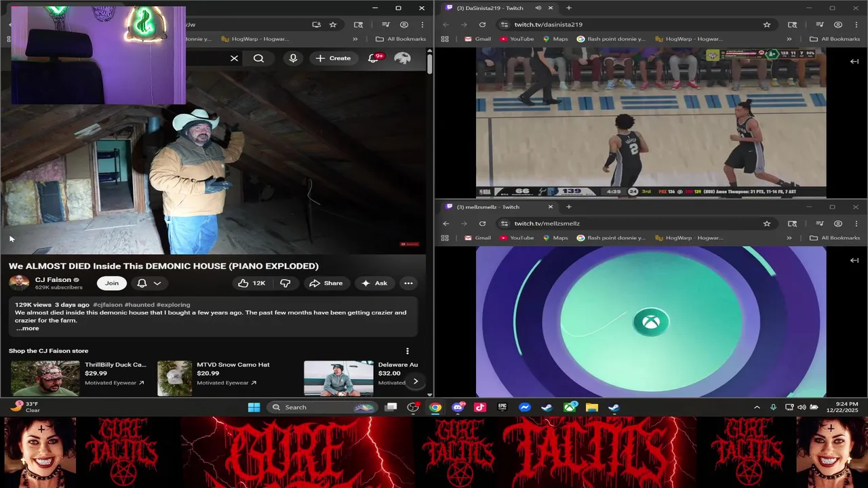
Task: Open the Windows Start menu
Action: (x=254, y=407)
